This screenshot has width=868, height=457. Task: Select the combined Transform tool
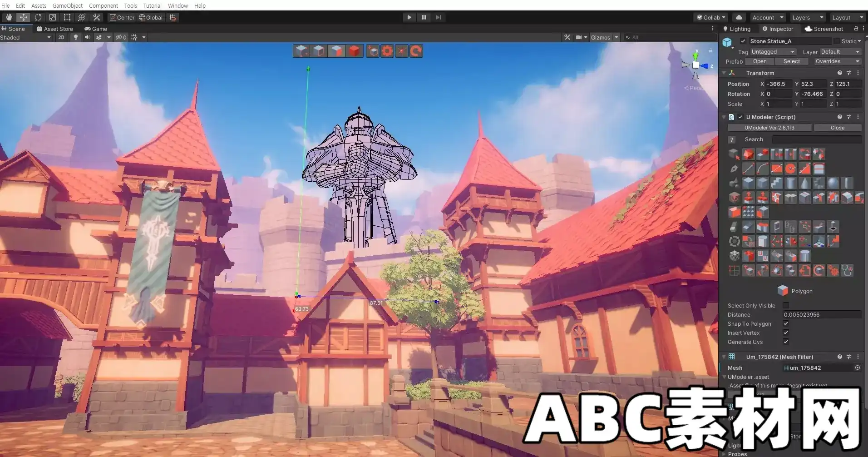(82, 17)
